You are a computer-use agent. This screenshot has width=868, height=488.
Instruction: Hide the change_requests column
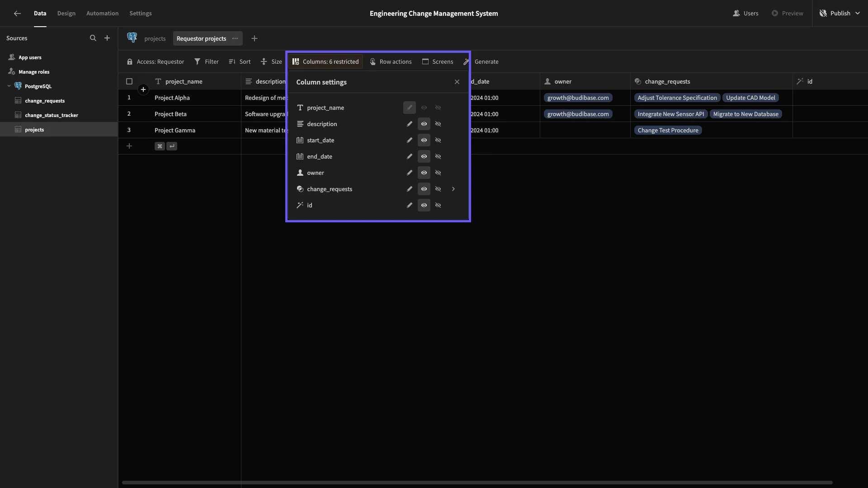point(438,189)
